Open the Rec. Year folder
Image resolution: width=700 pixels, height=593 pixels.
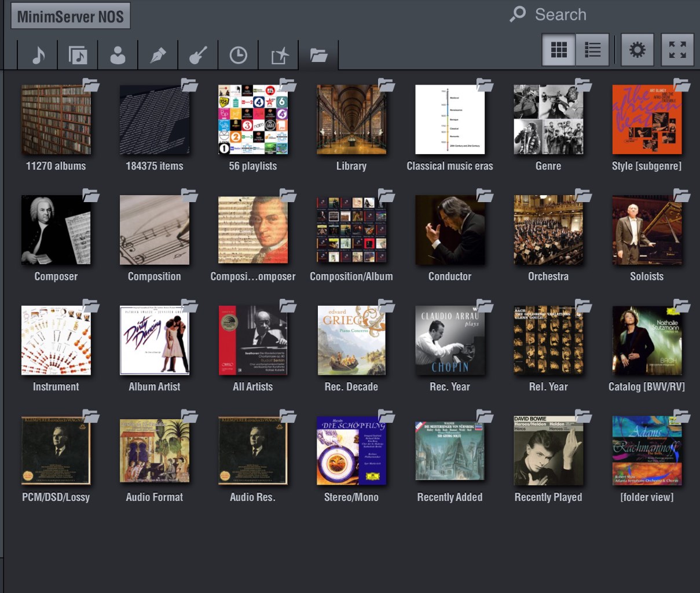pyautogui.click(x=450, y=341)
